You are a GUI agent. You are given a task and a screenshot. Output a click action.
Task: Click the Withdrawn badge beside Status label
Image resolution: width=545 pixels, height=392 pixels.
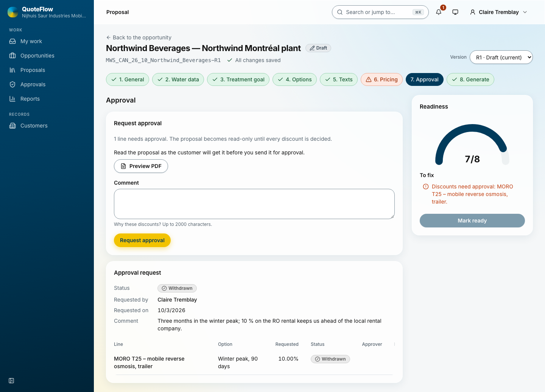(177, 288)
